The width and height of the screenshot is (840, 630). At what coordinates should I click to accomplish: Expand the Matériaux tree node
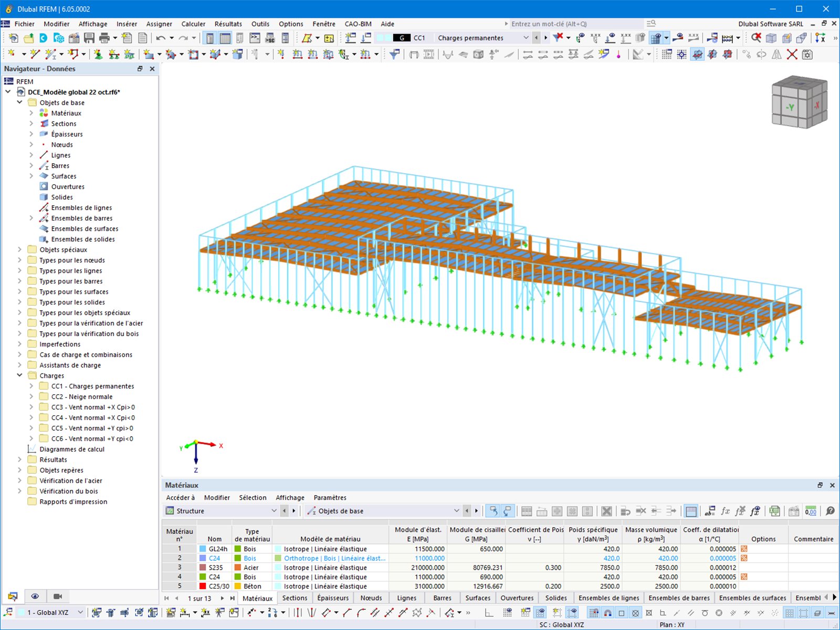click(x=31, y=113)
